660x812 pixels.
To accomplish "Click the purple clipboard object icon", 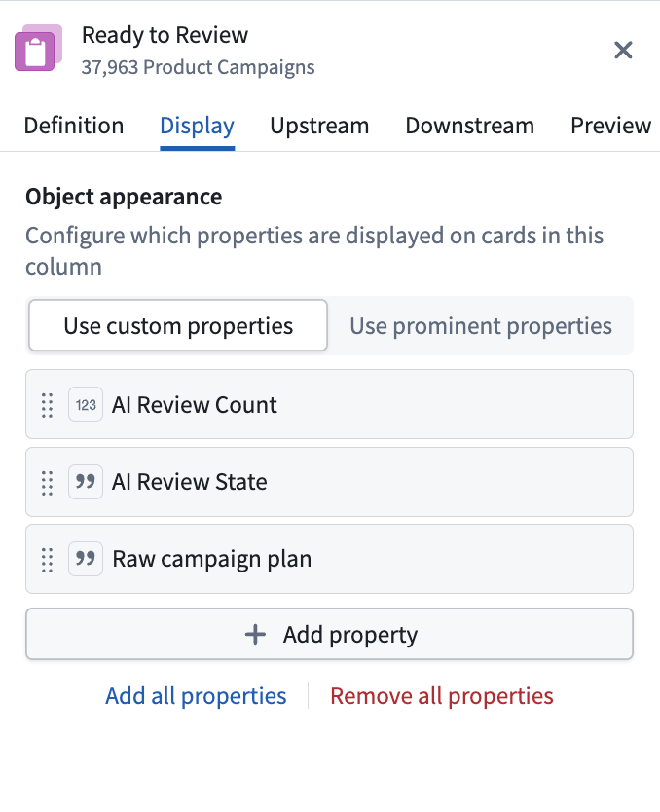I will tap(38, 48).
